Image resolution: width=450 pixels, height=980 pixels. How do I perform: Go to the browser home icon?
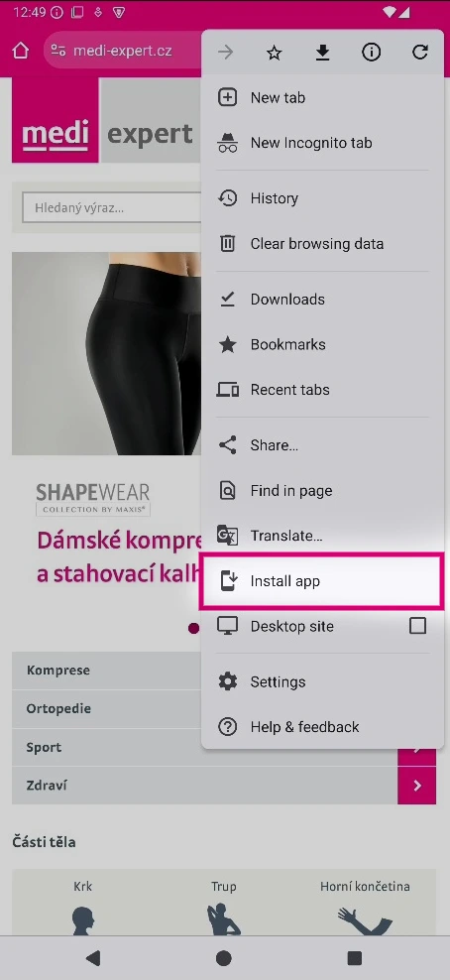tap(21, 51)
